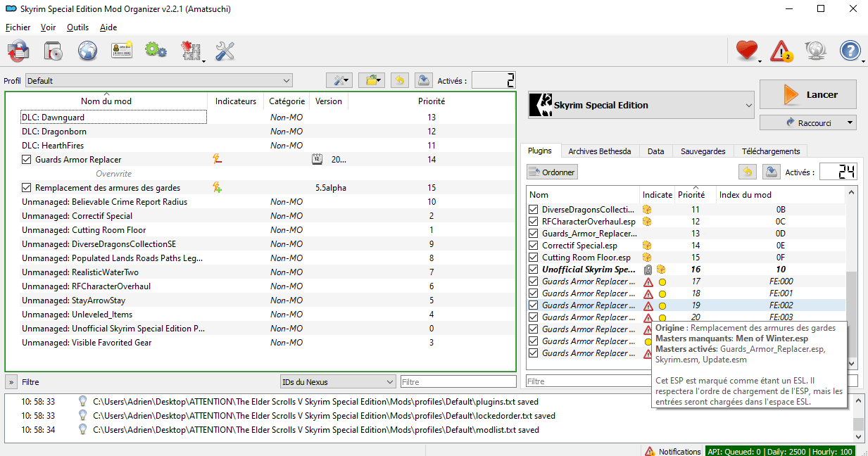Restore mod list backup yellow arrow icon
The height and width of the screenshot is (456, 868).
coord(399,80)
